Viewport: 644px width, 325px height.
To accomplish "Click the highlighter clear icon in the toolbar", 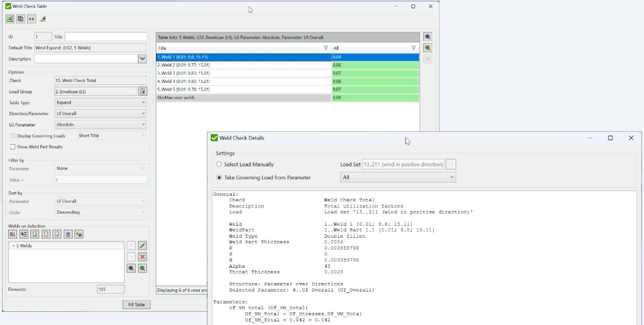I will click(x=43, y=19).
